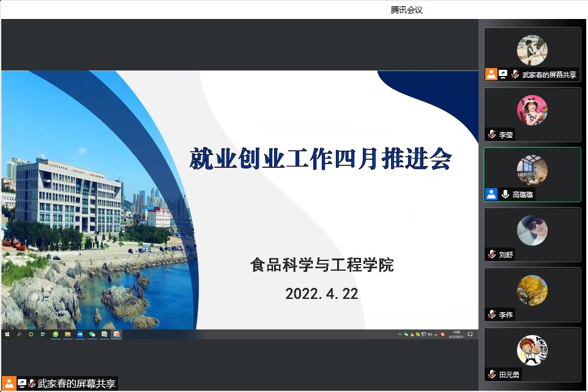Viewport: 588px width, 392px height.
Task: Click 刘舒's profile avatar
Action: [532, 230]
